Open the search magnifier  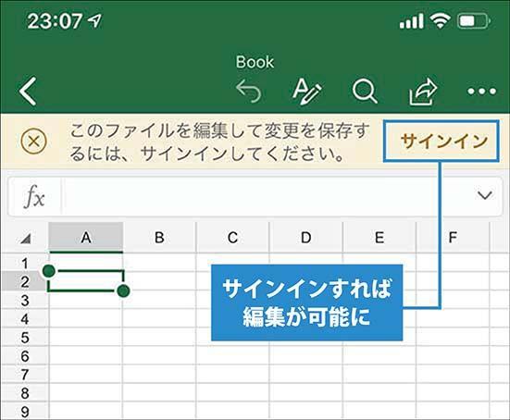coord(365,92)
